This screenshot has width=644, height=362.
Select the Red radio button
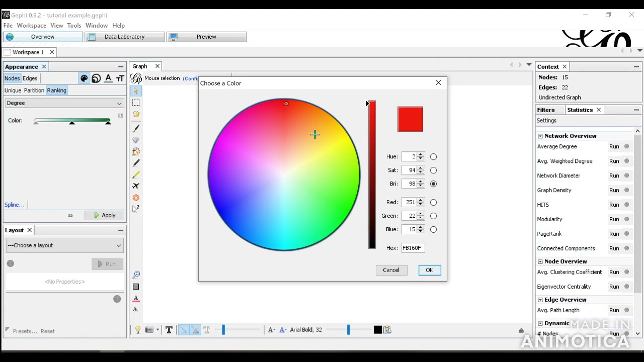[x=433, y=203]
